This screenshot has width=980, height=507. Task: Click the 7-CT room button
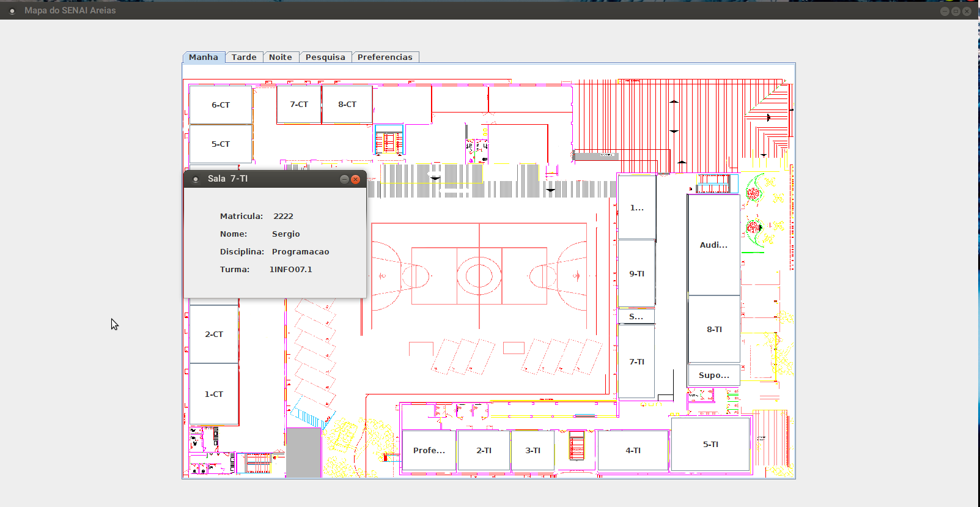point(299,105)
